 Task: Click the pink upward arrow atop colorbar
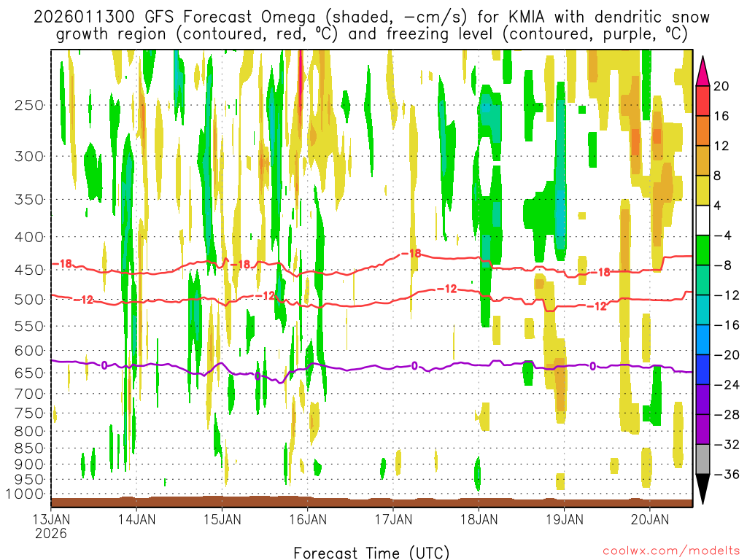point(704,71)
